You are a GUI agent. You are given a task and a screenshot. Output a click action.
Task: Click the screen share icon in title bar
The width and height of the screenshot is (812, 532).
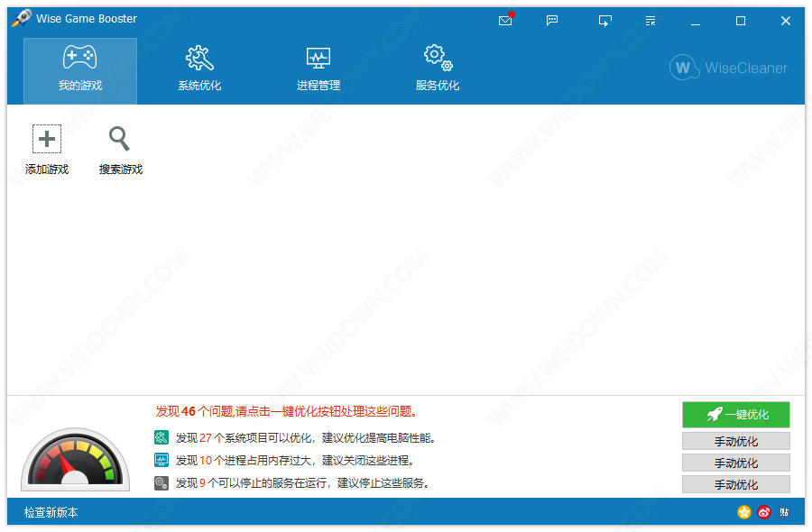point(604,21)
